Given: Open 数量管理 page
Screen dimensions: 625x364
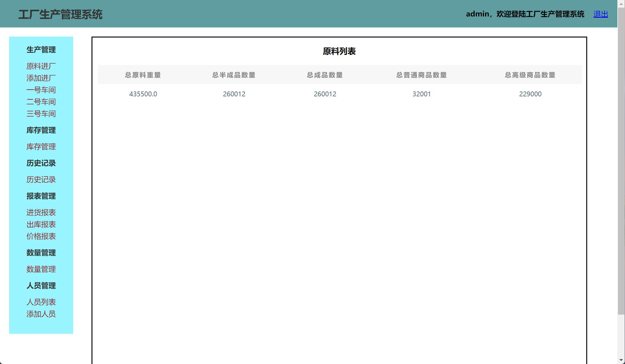Looking at the screenshot, I should tap(41, 269).
